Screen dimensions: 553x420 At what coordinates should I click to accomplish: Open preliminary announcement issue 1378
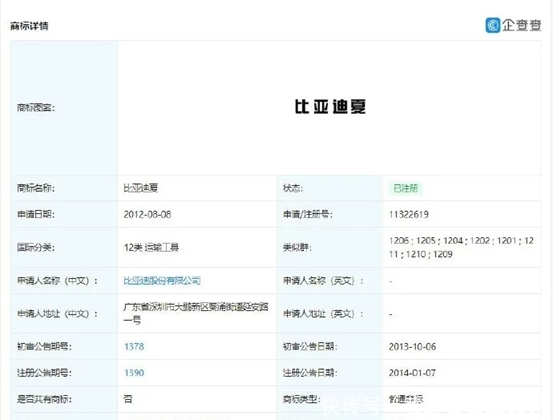[134, 347]
